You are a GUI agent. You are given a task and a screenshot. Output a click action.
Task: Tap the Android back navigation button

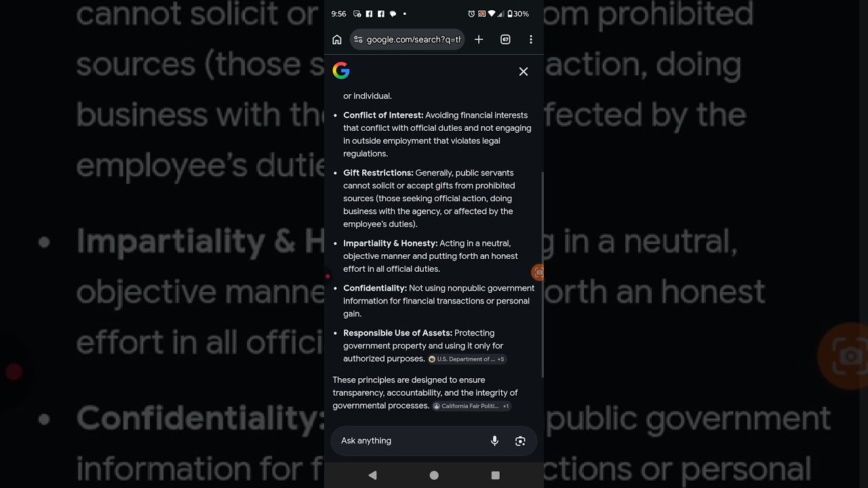click(372, 475)
